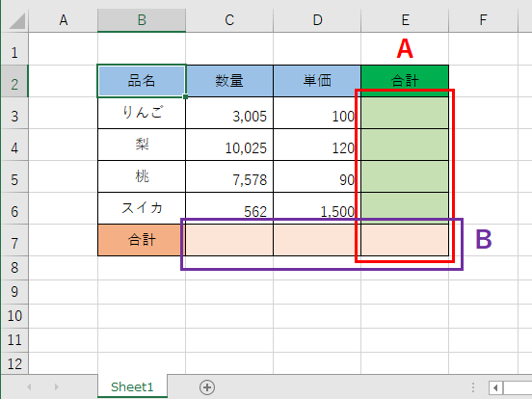Click cell containing 10,025
Viewport: 532px width, 399px height.
pos(229,145)
